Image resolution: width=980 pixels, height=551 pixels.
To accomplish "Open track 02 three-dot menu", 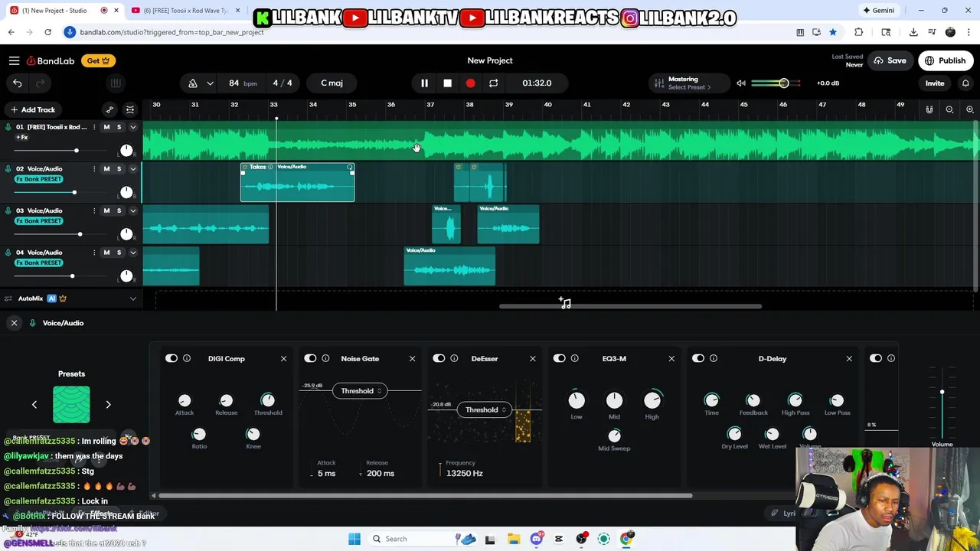I will coord(94,168).
